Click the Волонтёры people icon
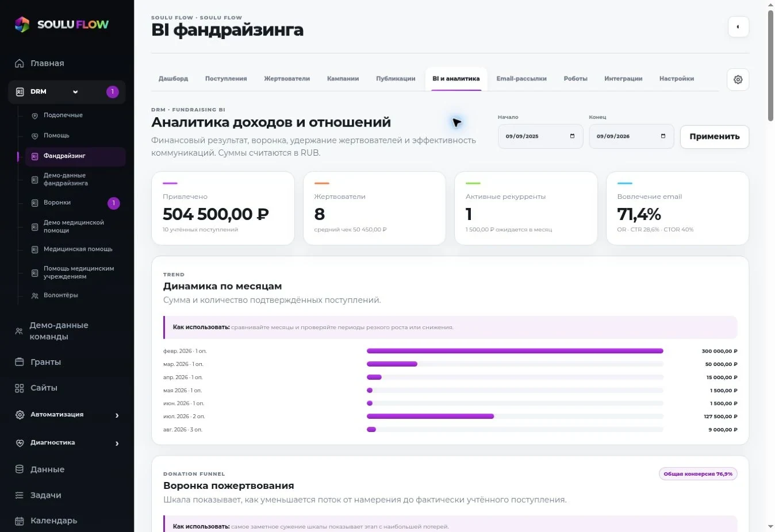 (34, 295)
